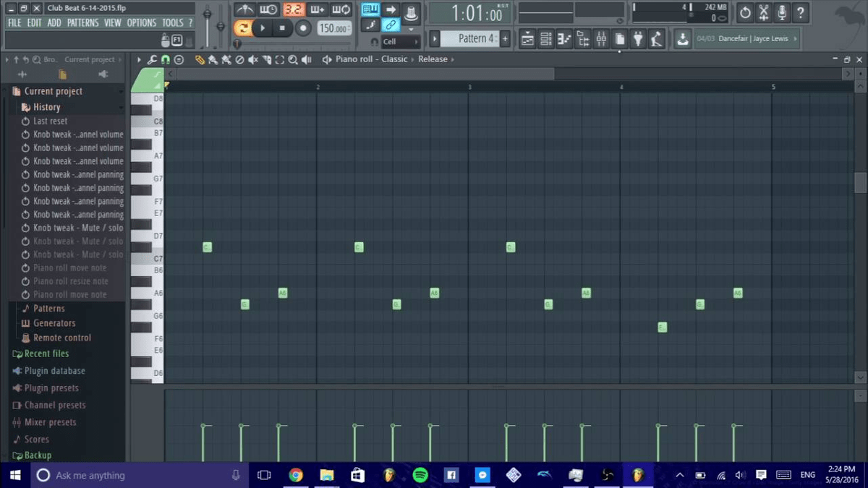Toggle snap in the piano roll with the magnet
868x488 pixels.
click(x=166, y=59)
